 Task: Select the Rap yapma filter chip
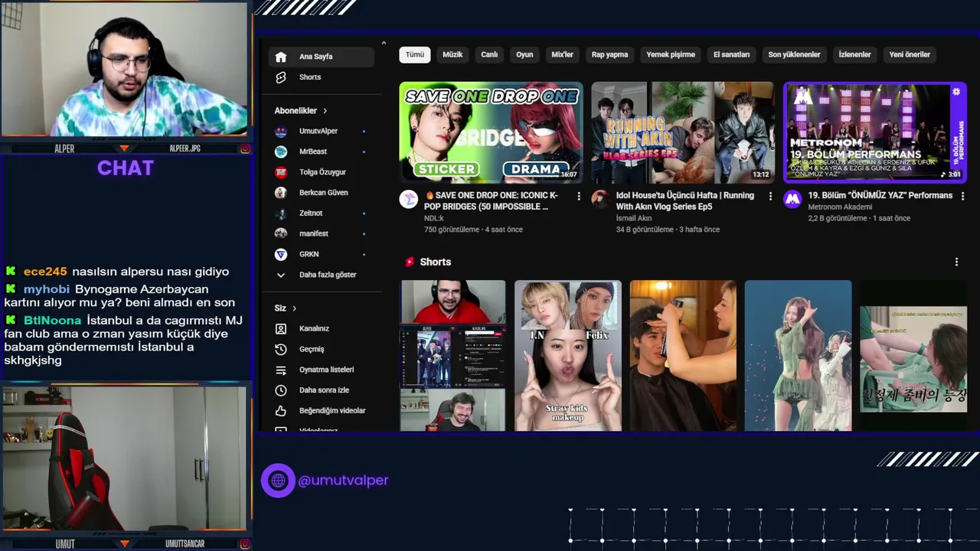[609, 55]
